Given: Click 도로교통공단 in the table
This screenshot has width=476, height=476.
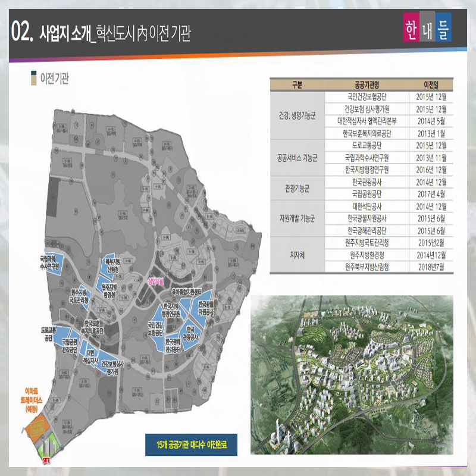Looking at the screenshot, I should [x=367, y=146].
